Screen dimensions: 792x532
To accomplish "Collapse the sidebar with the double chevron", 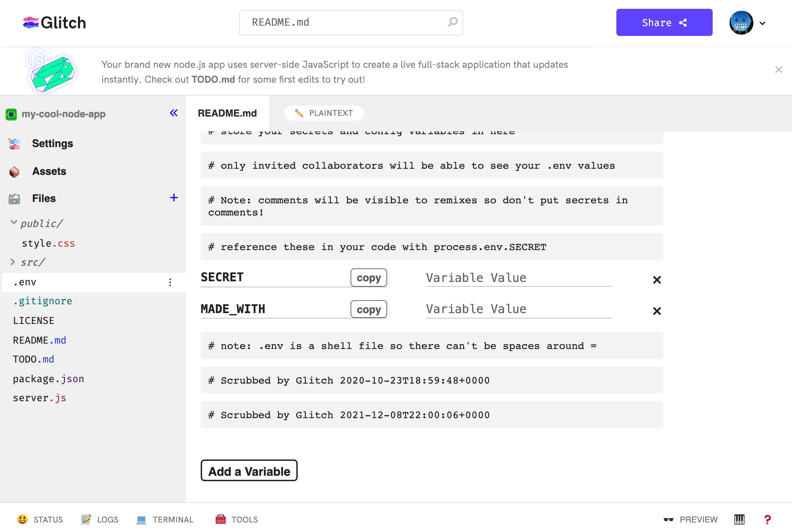I will pos(174,113).
